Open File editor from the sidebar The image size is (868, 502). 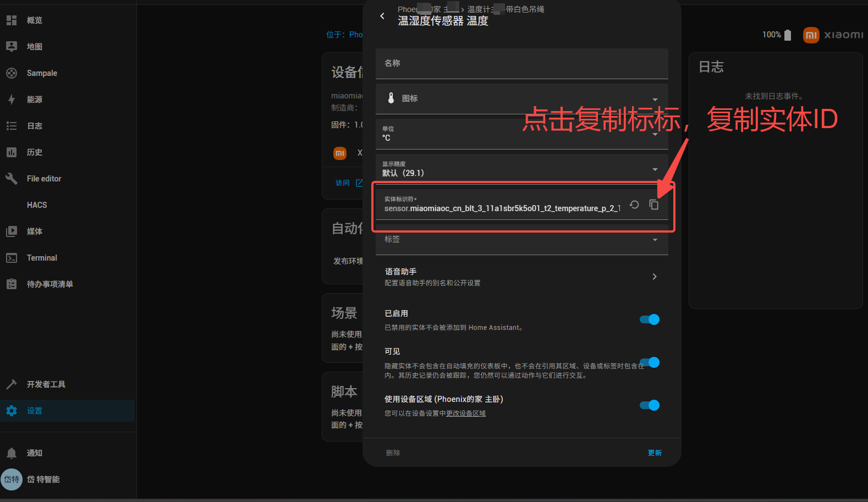(x=44, y=179)
